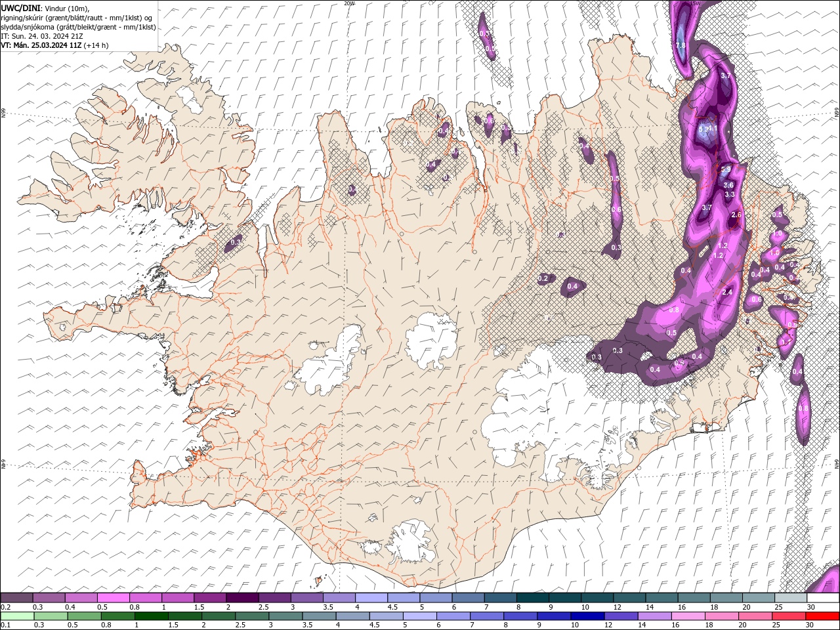
Task: Select the 12 teal swatch in the upper scale
Action: (629, 598)
